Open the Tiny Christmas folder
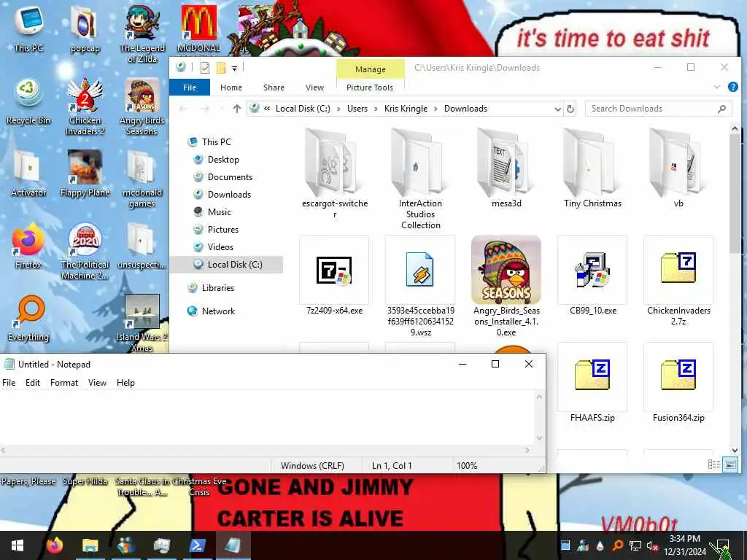747x560 pixels. point(592,168)
